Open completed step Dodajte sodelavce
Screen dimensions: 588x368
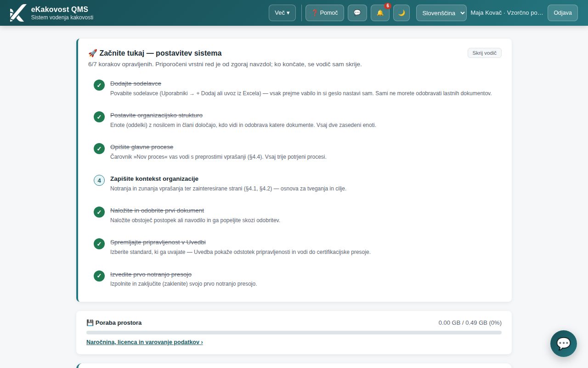click(136, 83)
